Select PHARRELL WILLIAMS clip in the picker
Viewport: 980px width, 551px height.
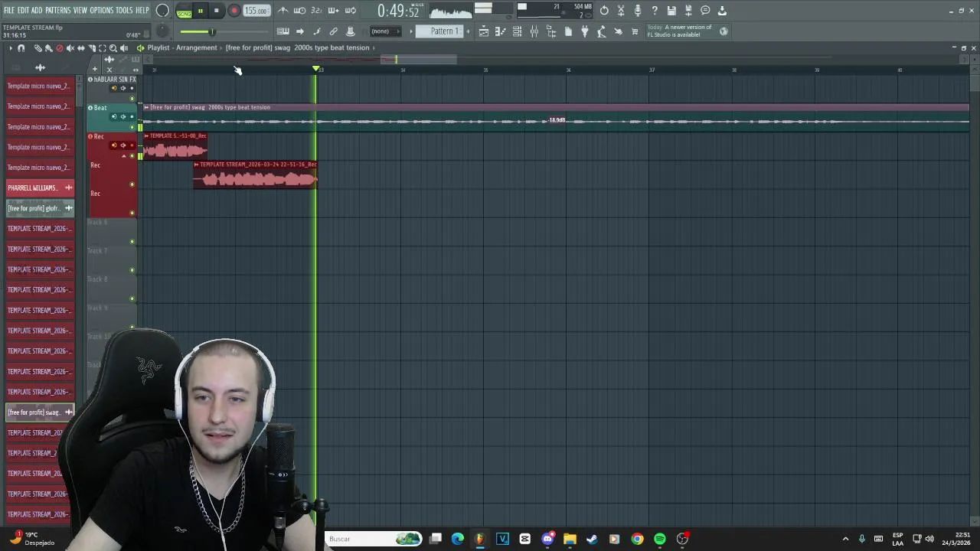pyautogui.click(x=40, y=187)
